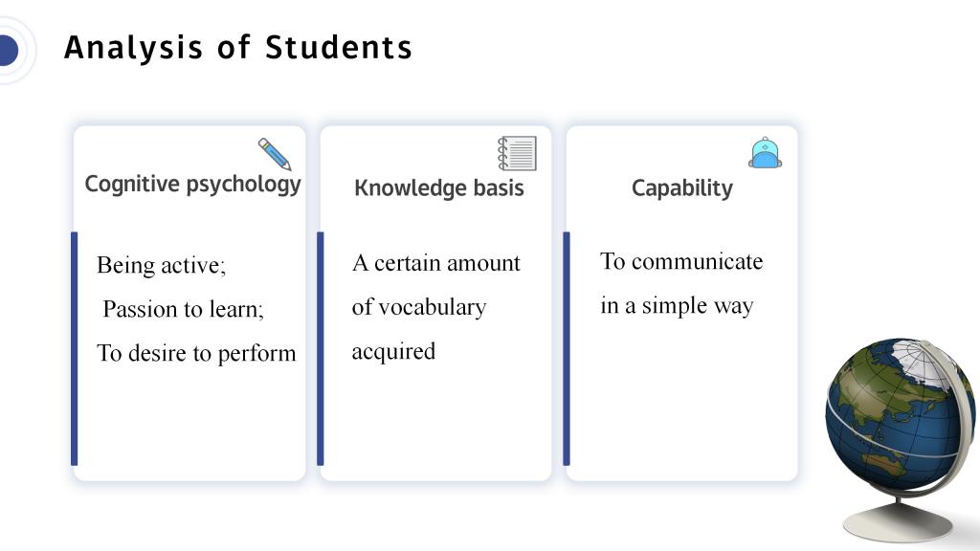Viewport: 980px width, 551px height.
Task: Click the 'Knowledge basis' heading
Action: click(438, 187)
